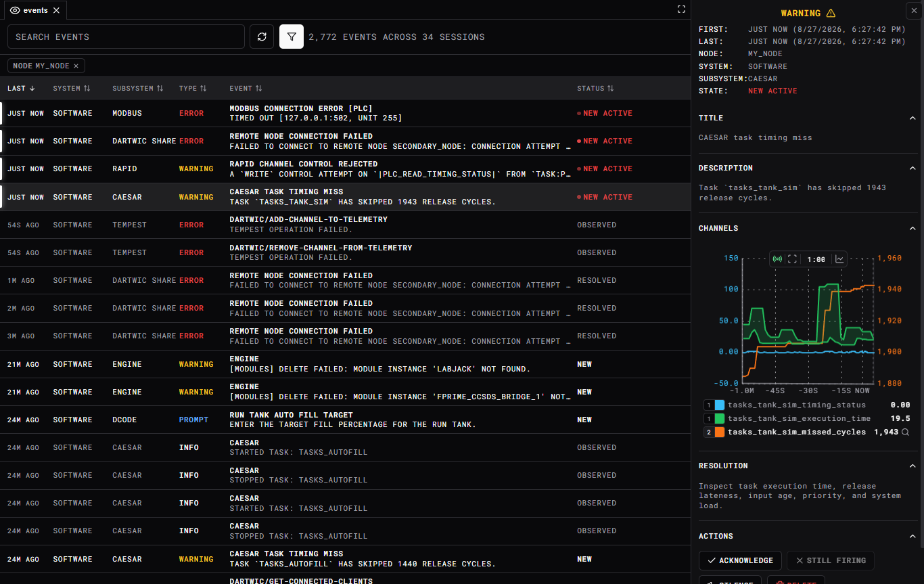Collapse the TITLE section chevron

(x=913, y=118)
